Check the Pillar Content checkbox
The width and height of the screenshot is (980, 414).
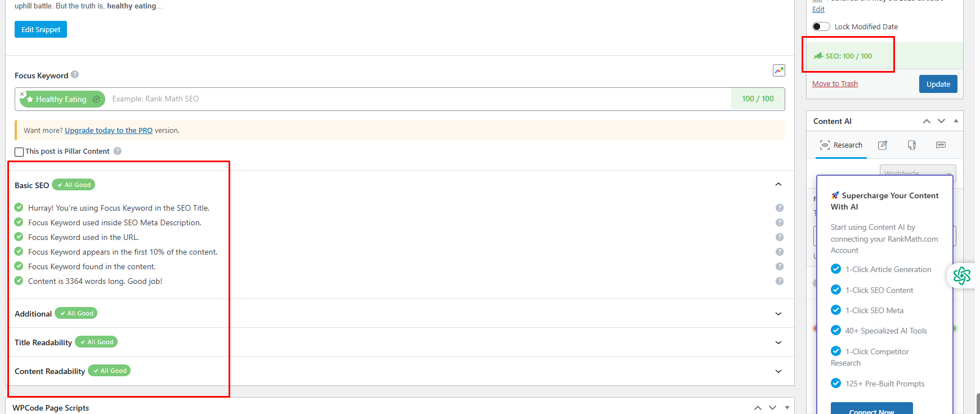pyautogui.click(x=19, y=152)
